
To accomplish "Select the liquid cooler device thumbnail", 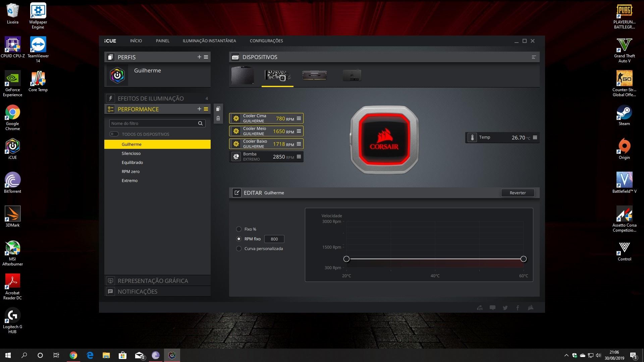I will point(277,75).
